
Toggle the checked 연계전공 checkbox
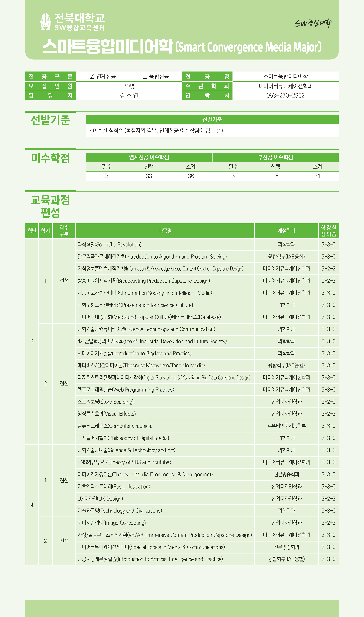pyautogui.click(x=92, y=76)
